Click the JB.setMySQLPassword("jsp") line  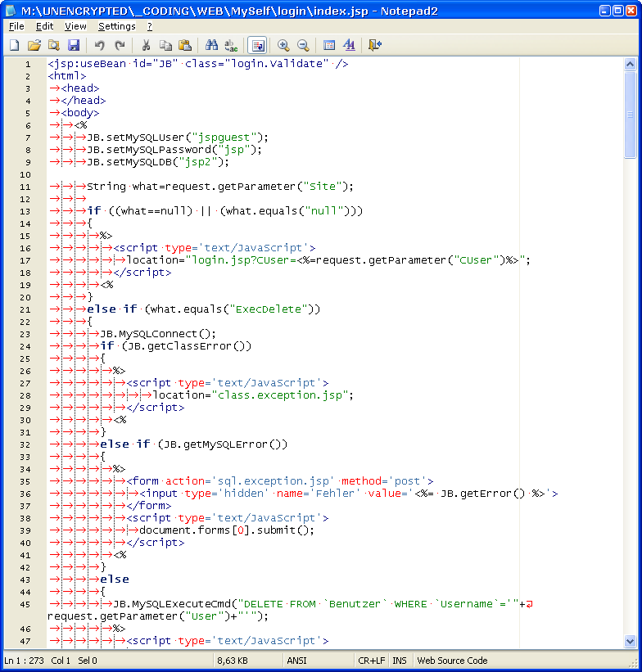click(174, 150)
